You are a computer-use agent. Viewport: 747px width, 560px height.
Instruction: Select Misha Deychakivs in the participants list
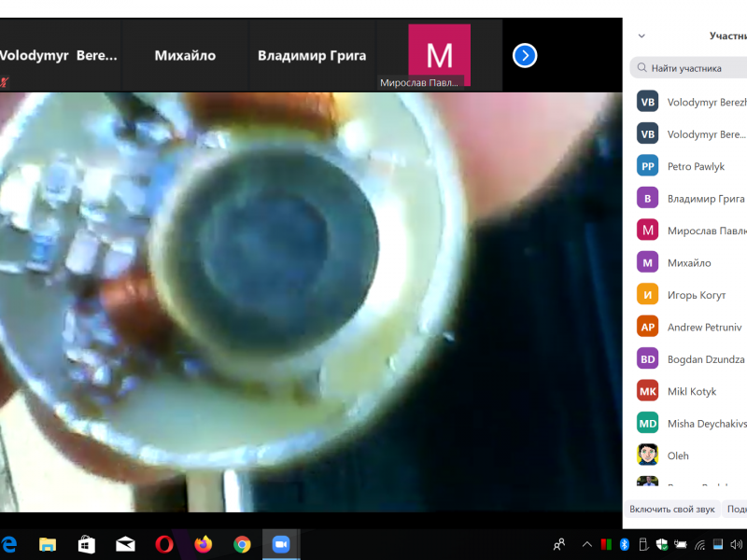coord(705,424)
